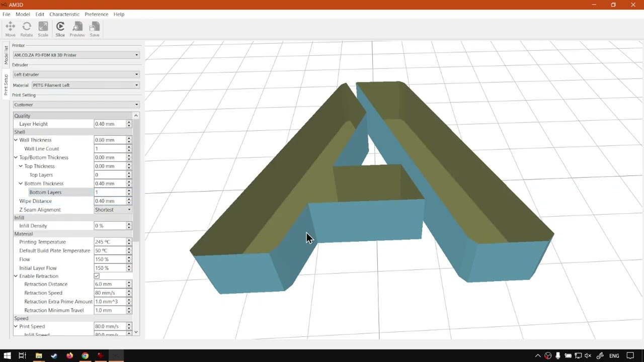Switch to the Model list tab
This screenshot has width=644, height=362.
(x=6, y=55)
